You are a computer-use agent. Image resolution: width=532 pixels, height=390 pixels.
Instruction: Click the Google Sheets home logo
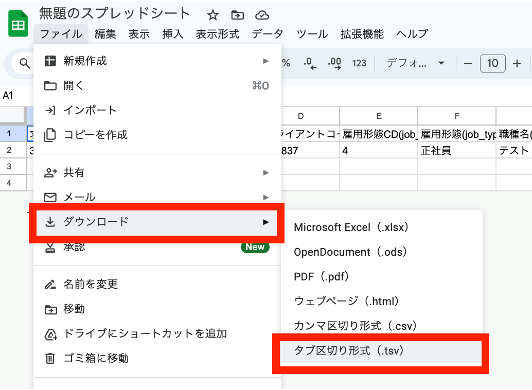point(18,24)
